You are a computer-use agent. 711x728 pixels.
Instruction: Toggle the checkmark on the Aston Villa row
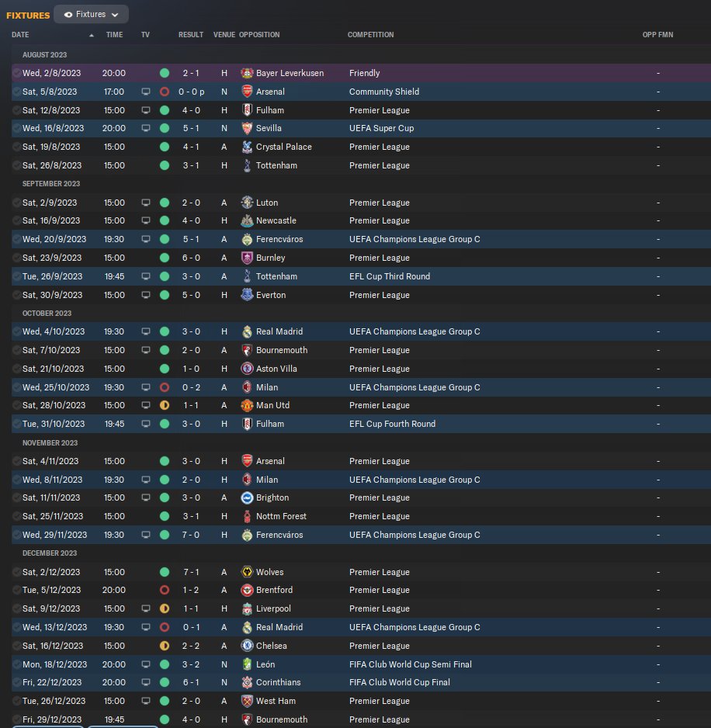click(x=17, y=369)
